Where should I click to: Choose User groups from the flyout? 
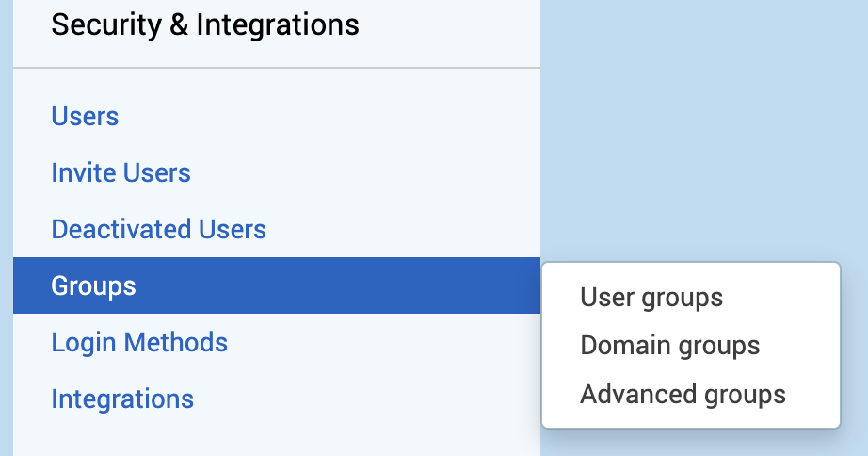click(651, 298)
